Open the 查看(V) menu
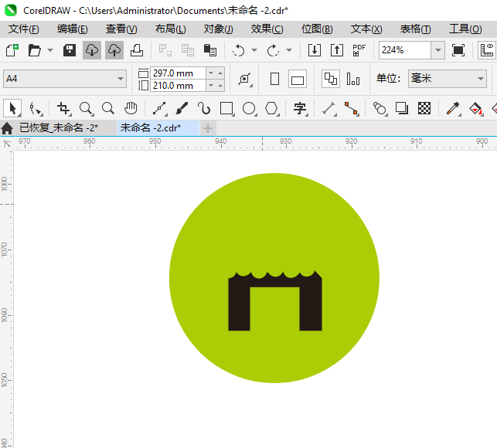This screenshot has height=448, width=497. 121,29
